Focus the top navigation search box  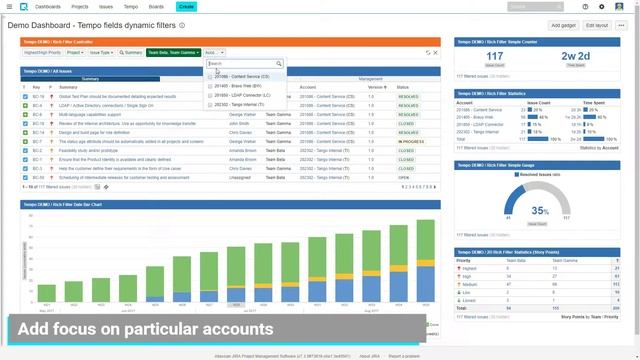(535, 7)
